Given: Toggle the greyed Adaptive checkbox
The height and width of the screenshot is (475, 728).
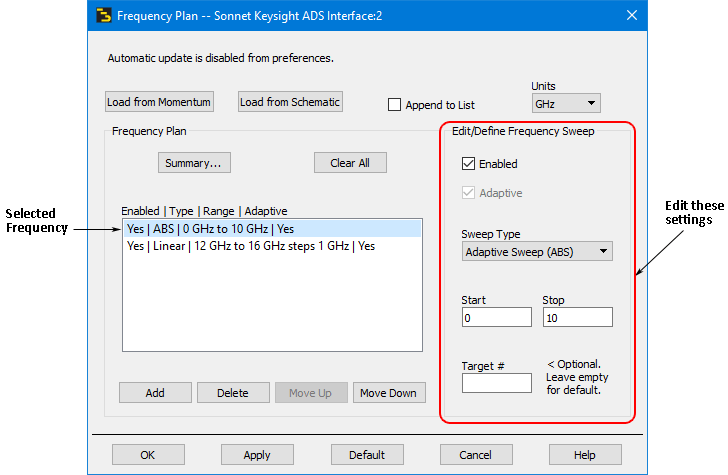Looking at the screenshot, I should coord(468,193).
